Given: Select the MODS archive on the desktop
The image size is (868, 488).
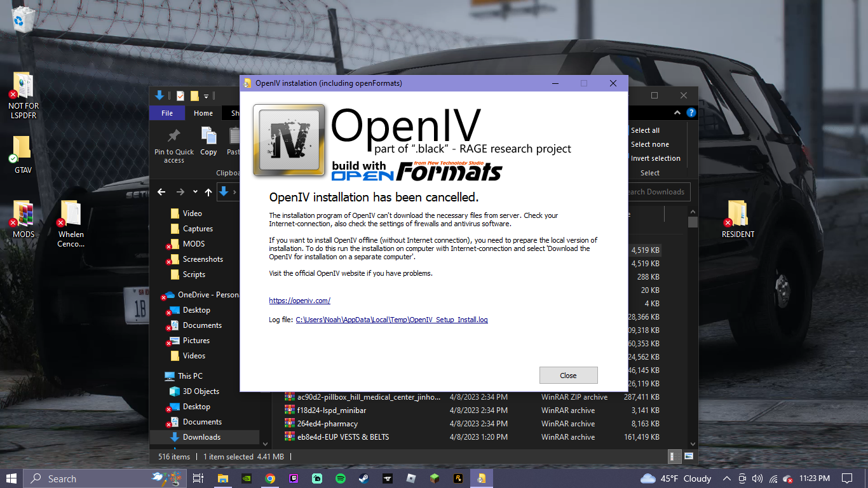Looking at the screenshot, I should 24,220.
